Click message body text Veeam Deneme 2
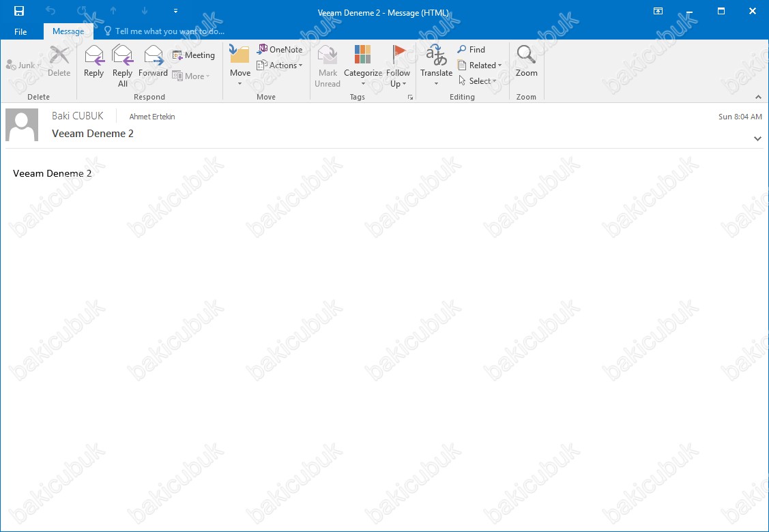This screenshot has height=532, width=769. 52,173
